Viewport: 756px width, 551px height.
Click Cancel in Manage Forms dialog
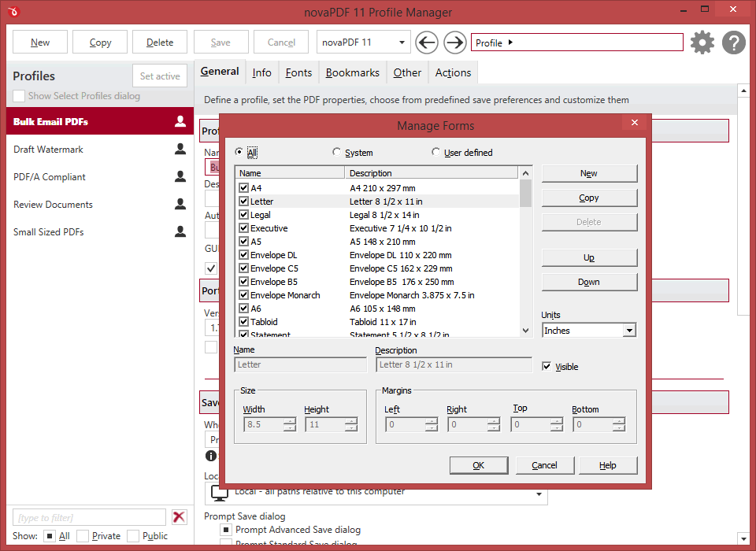click(x=545, y=465)
